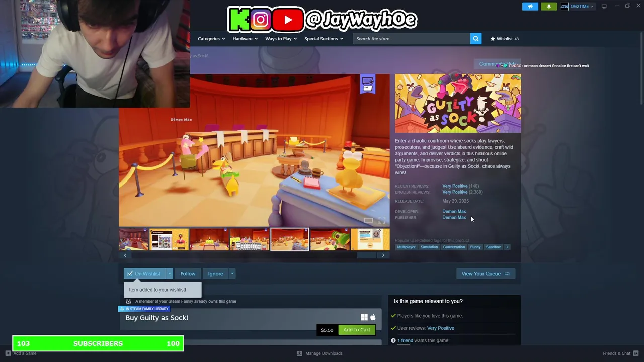
Task: Click the trailer badge icon on video
Action: tap(368, 84)
